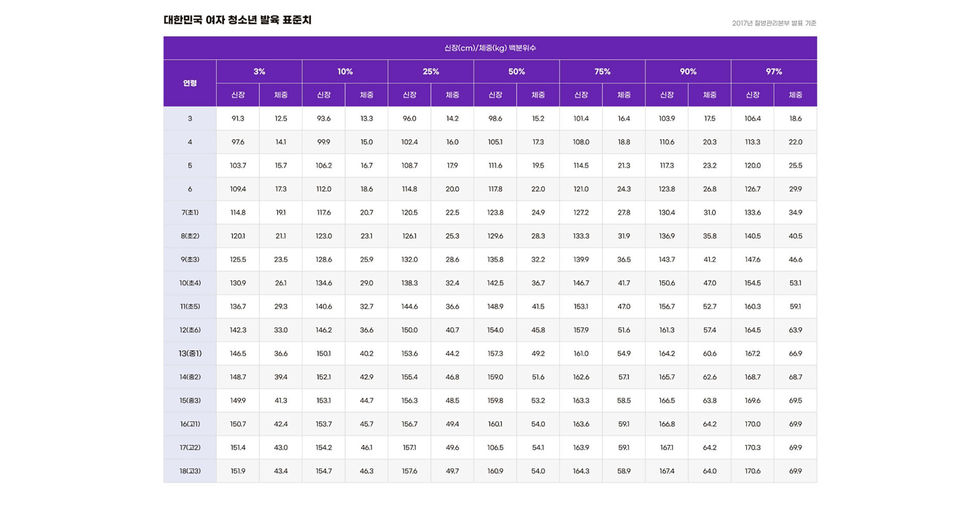Viewport: 980px width, 505px height.
Task: Select the 3% percentile column header
Action: [x=259, y=71]
